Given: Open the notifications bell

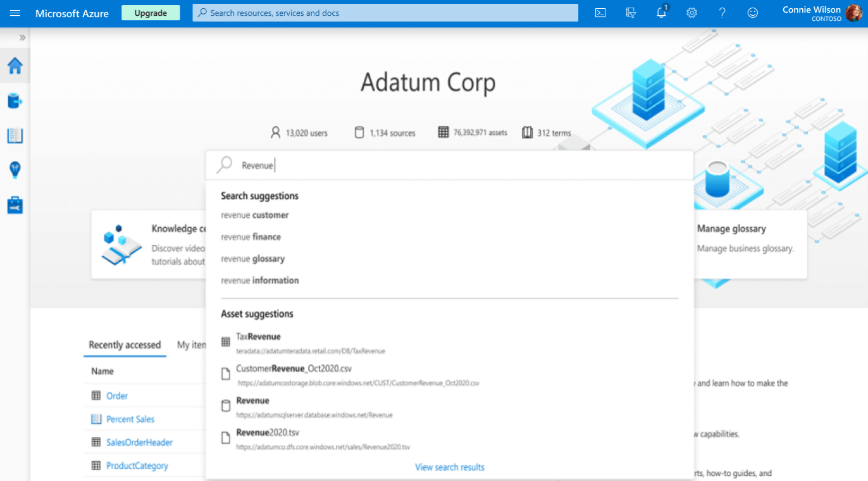Looking at the screenshot, I should pyautogui.click(x=661, y=13).
